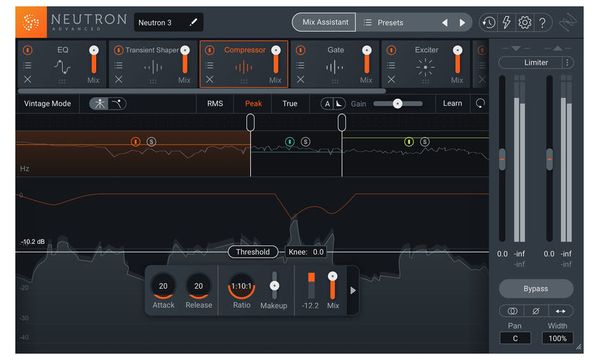The width and height of the screenshot is (600, 360).
Task: Open the Mix Assistant
Action: [x=325, y=22]
